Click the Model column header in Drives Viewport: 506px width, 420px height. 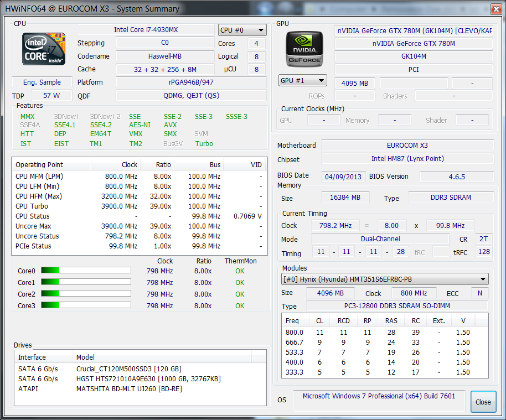click(x=162, y=357)
